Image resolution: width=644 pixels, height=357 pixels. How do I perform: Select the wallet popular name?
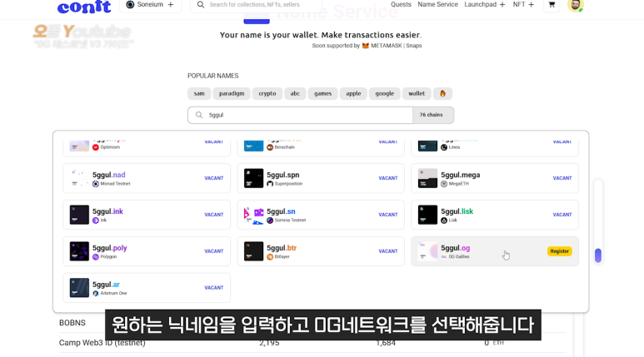[417, 93]
